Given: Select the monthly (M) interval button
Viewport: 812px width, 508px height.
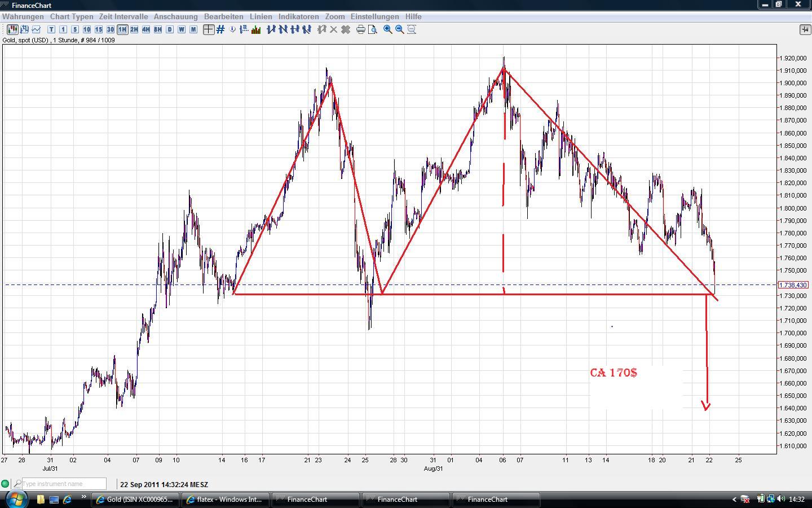Looking at the screenshot, I should (193, 29).
